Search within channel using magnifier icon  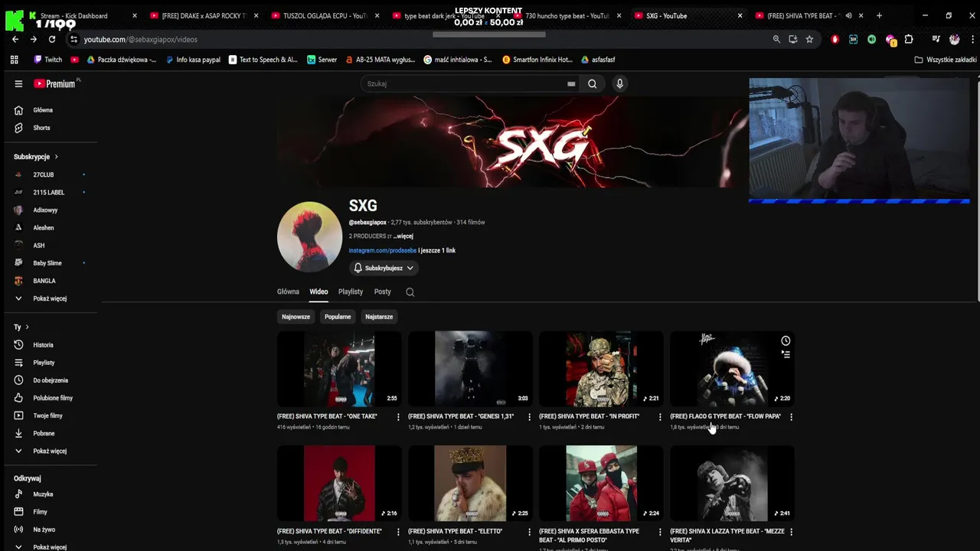tap(410, 292)
